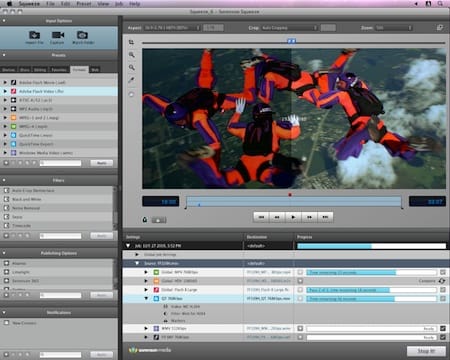Open the Crop dropdown
This screenshot has width=450, height=360.
289,28
